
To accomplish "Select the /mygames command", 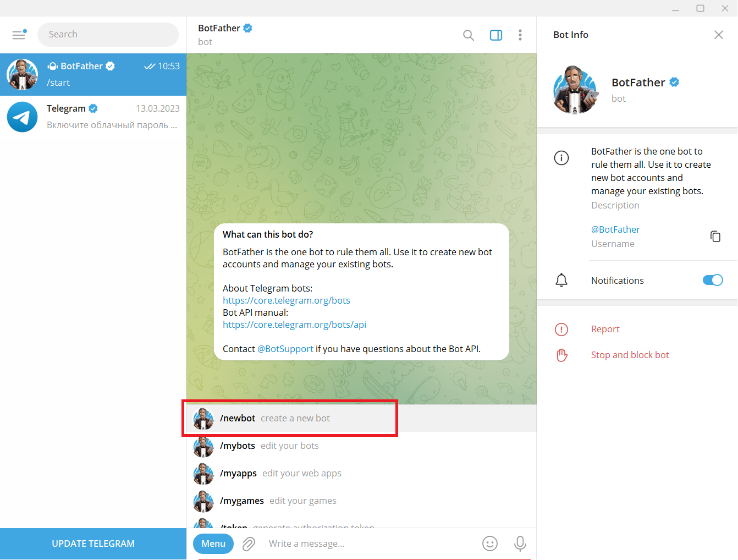I will 361,501.
